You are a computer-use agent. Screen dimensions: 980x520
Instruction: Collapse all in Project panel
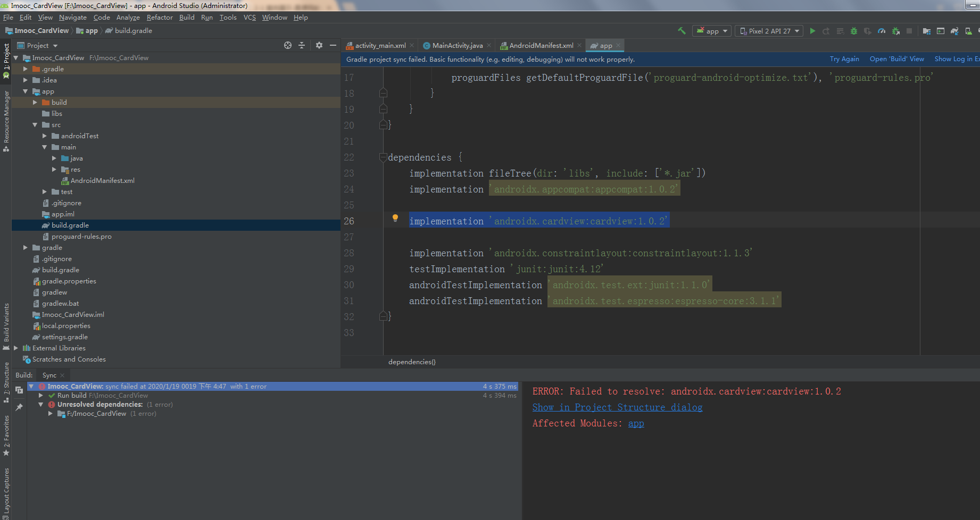click(x=302, y=45)
